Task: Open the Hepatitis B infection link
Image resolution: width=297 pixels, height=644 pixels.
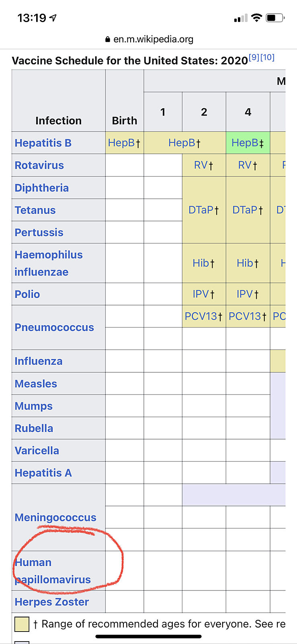Action: [43, 143]
